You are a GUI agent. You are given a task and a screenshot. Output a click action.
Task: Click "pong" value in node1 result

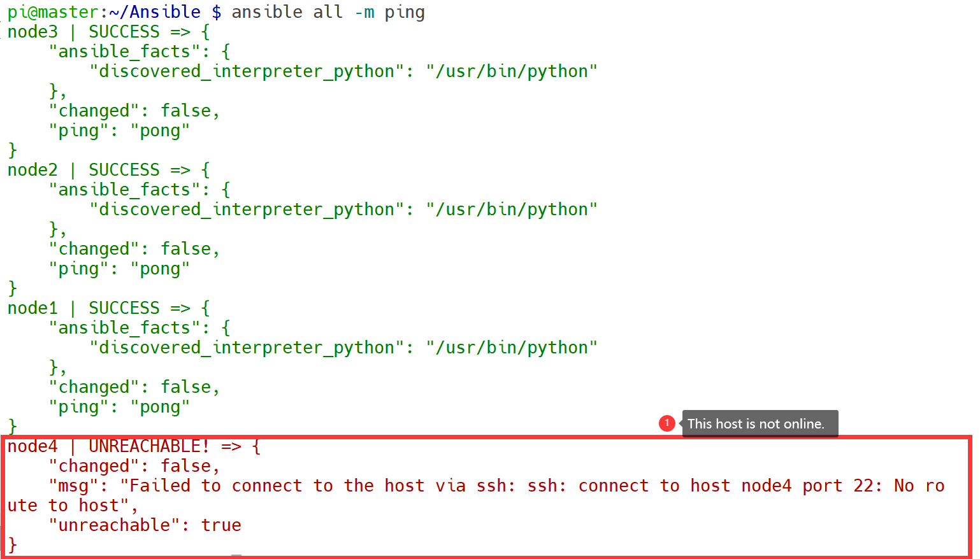click(160, 407)
